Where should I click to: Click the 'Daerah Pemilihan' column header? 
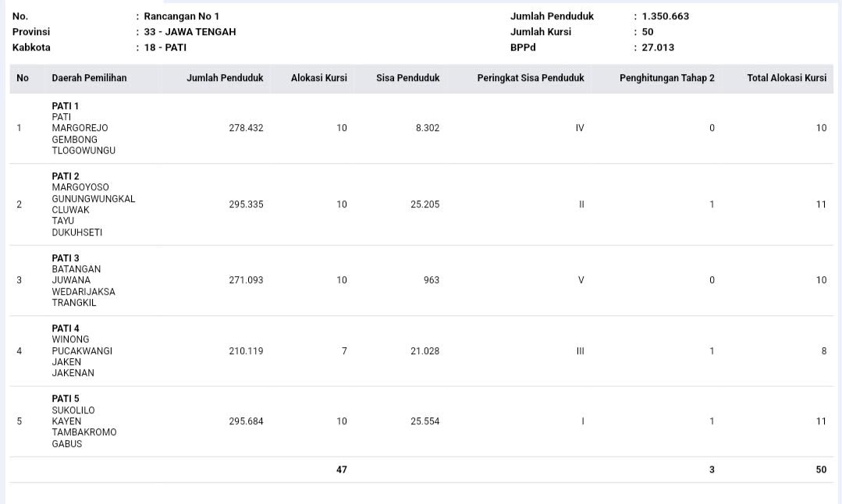click(x=89, y=78)
